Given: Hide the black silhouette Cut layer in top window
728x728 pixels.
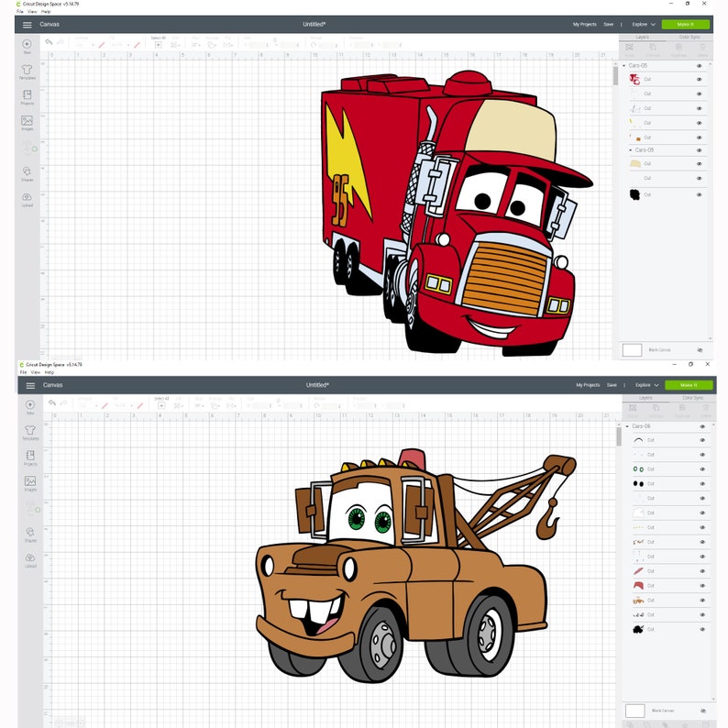Looking at the screenshot, I should pos(700,195).
